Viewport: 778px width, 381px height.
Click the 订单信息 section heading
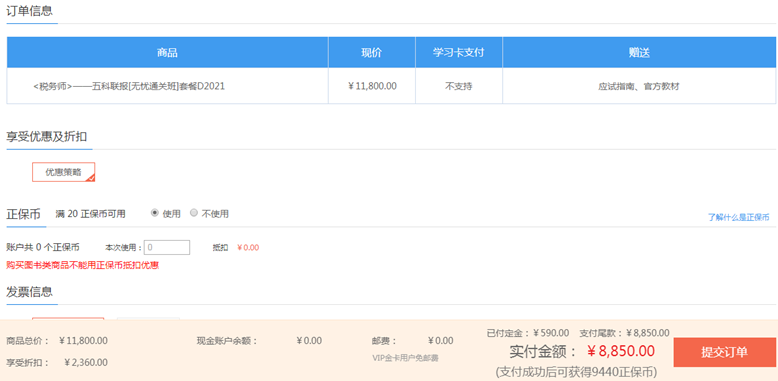pyautogui.click(x=29, y=11)
